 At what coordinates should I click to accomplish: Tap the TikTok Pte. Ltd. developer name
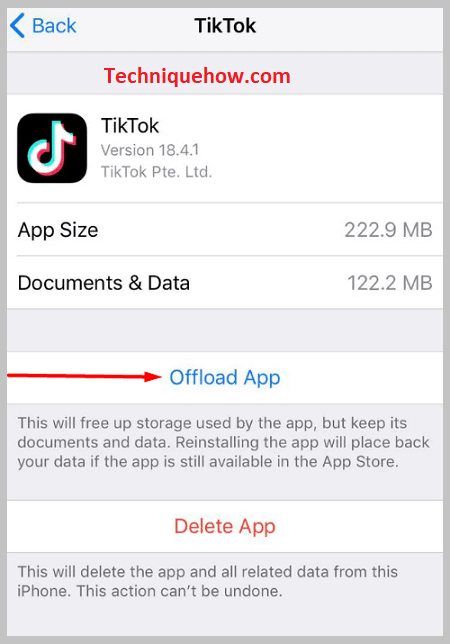pos(156,172)
